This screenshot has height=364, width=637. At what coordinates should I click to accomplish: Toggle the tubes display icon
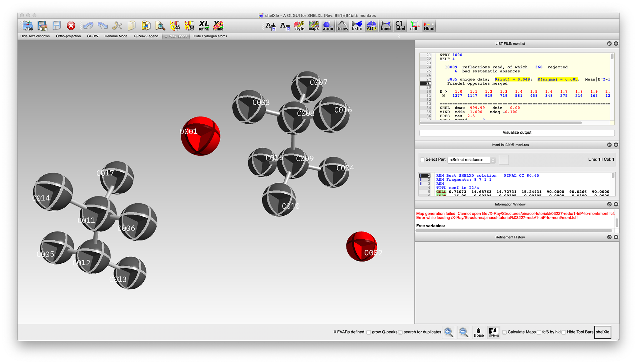pyautogui.click(x=342, y=26)
